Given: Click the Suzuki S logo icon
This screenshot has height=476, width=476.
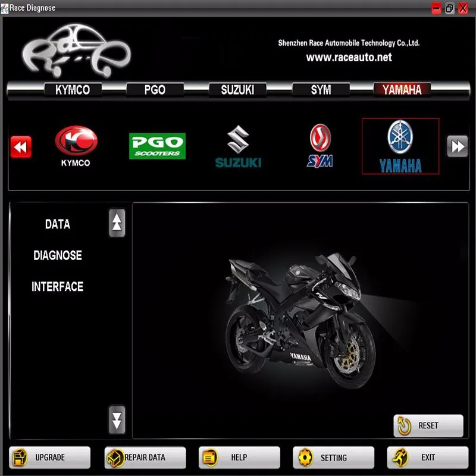Looking at the screenshot, I should point(239,146).
